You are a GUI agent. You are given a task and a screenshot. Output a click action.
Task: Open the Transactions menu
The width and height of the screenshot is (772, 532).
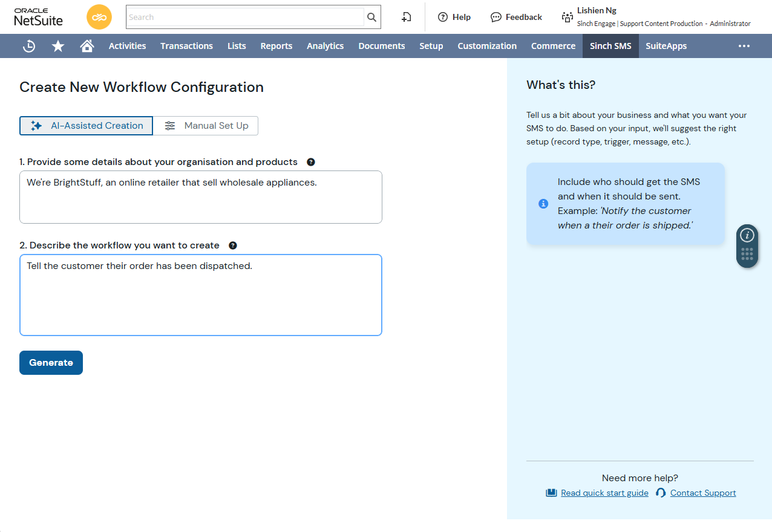coord(186,46)
